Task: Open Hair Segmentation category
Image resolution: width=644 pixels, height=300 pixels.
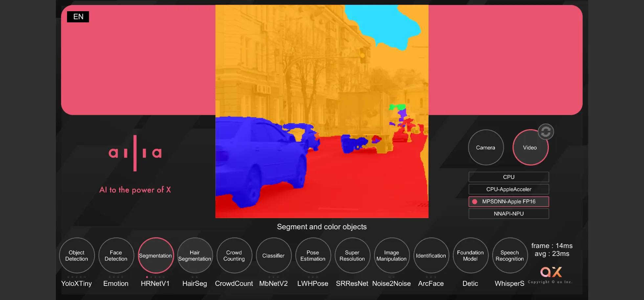Action: [x=195, y=256]
